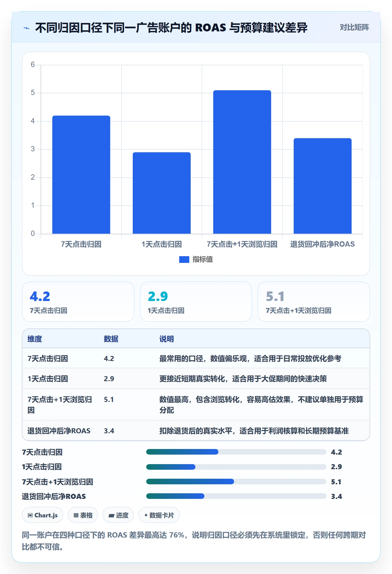Screen dimensions: 392x574
Task: Click the x-axis label 退货回冲后净ROAS
Action: pyautogui.click(x=323, y=244)
